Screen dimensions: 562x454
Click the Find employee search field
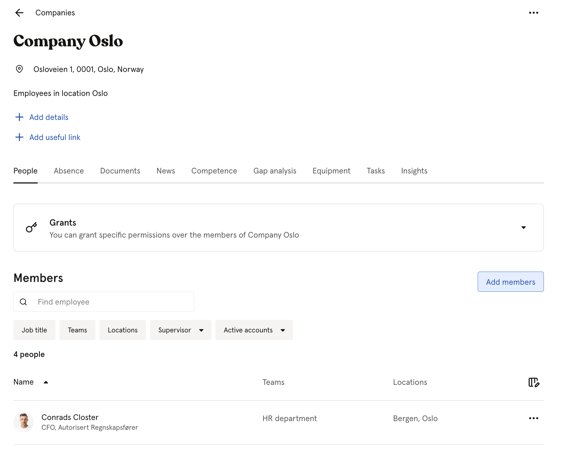coord(104,302)
